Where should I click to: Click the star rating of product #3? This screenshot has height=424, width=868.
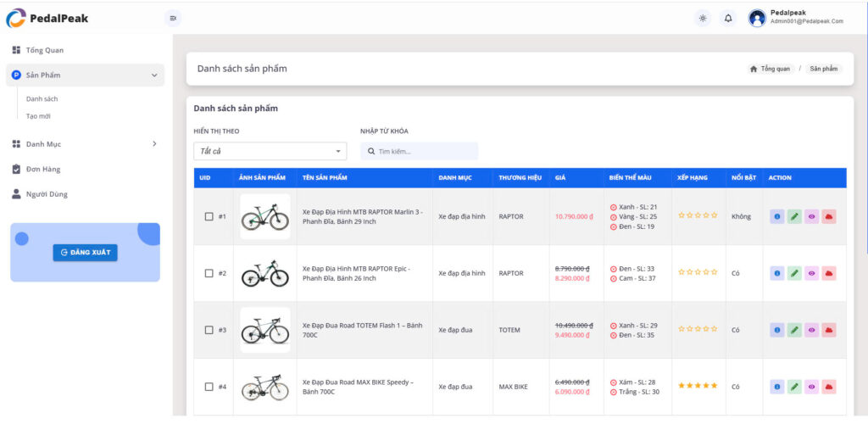[698, 329]
